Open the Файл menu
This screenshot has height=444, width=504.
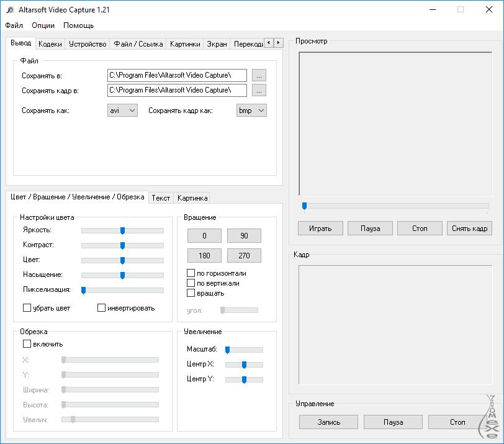[x=14, y=25]
